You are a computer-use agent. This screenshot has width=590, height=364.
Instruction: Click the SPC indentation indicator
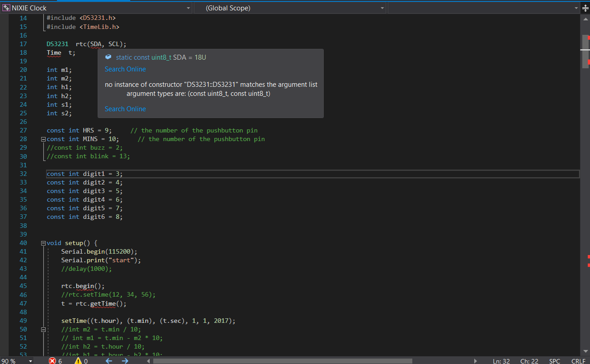click(554, 361)
